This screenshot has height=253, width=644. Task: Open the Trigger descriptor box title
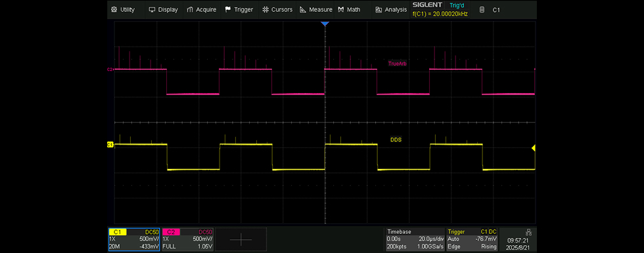[456, 231]
